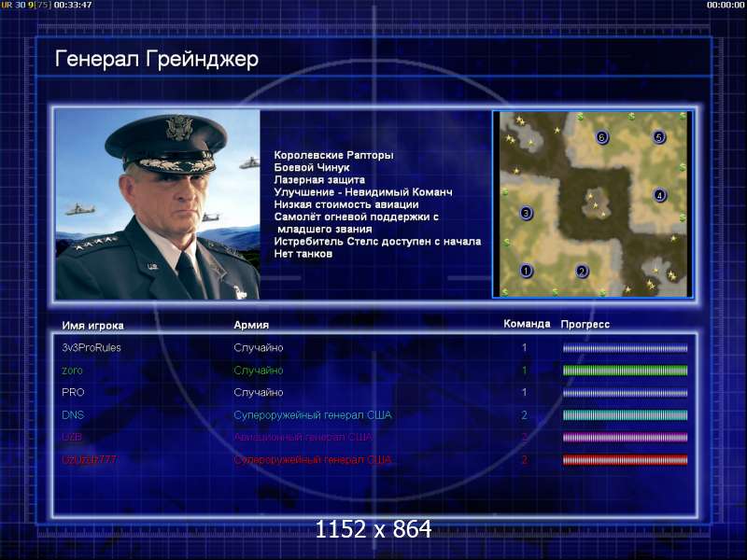Click DNS's 'Супероружейный генерал США' army
Screen dimensions: 747x560
[x=313, y=414]
